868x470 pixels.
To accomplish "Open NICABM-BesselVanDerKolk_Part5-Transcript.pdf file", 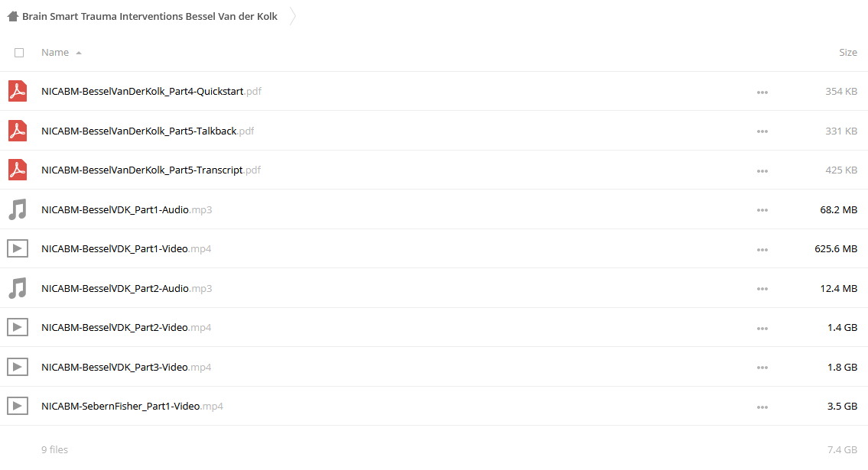I will tap(151, 170).
